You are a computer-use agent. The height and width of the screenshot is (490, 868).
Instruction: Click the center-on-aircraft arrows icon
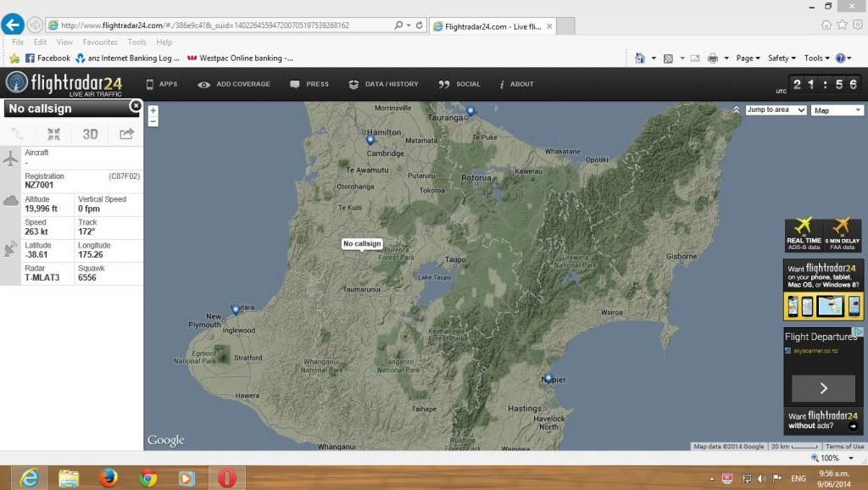click(x=53, y=134)
